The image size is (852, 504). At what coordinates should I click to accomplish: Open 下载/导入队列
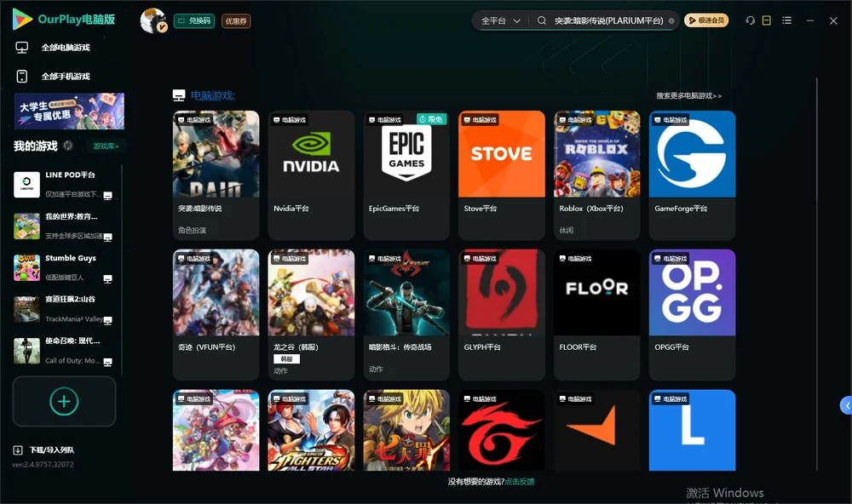click(43, 450)
